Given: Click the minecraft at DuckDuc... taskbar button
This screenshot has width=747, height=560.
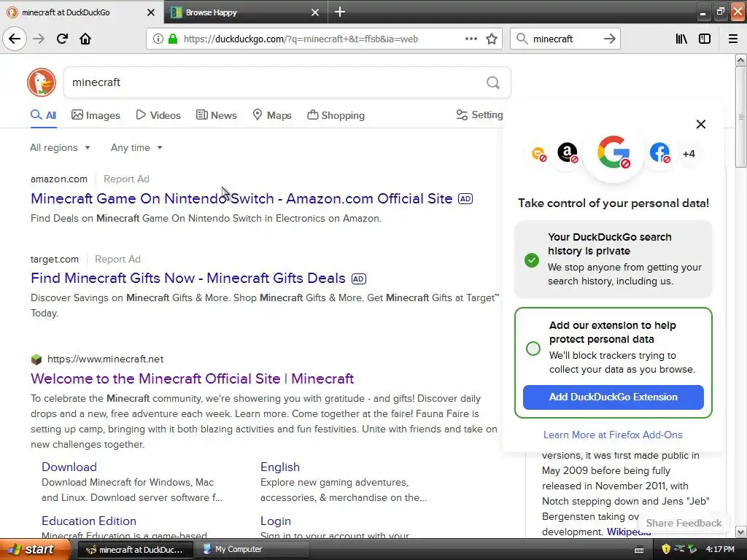Looking at the screenshot, I should [135, 549].
